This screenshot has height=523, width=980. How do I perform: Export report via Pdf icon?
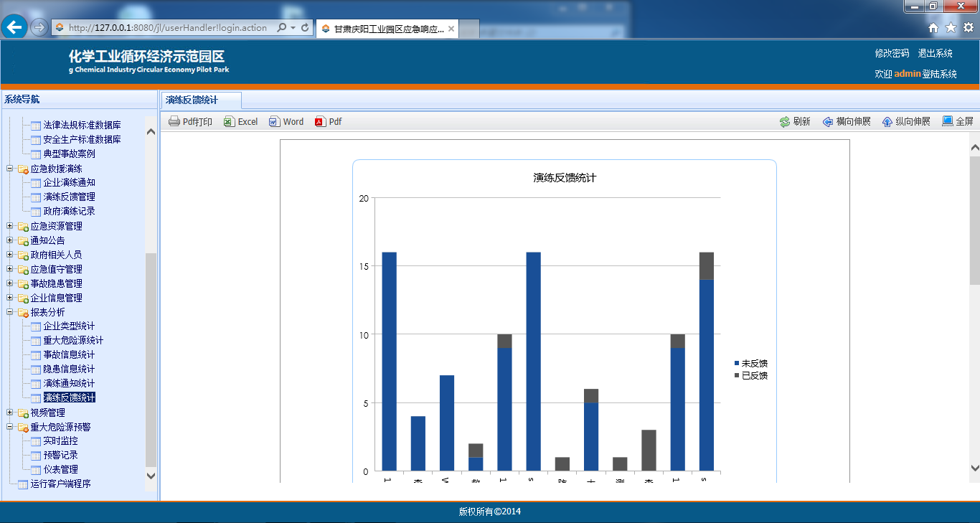[320, 122]
